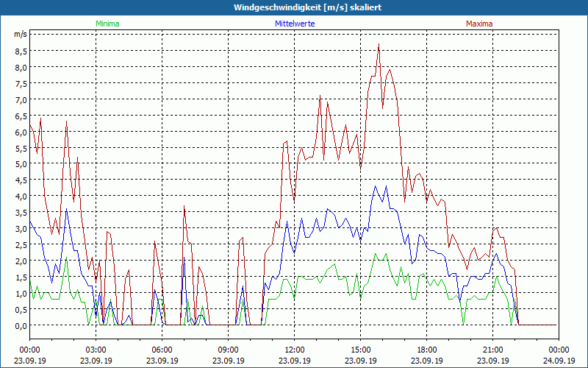The image size is (588, 368).
Task: Click the '2,5' y-axis value
Action: click(21, 245)
